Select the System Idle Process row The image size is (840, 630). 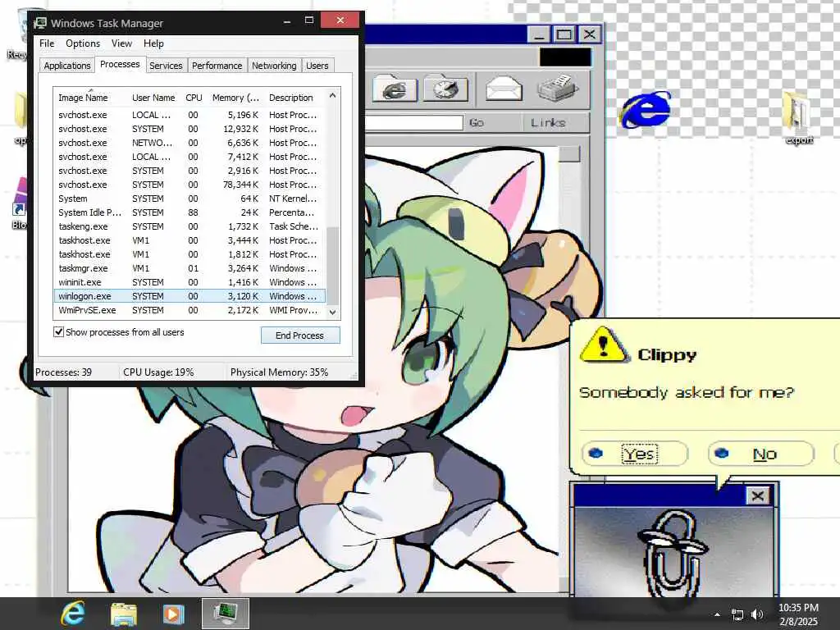(189, 212)
